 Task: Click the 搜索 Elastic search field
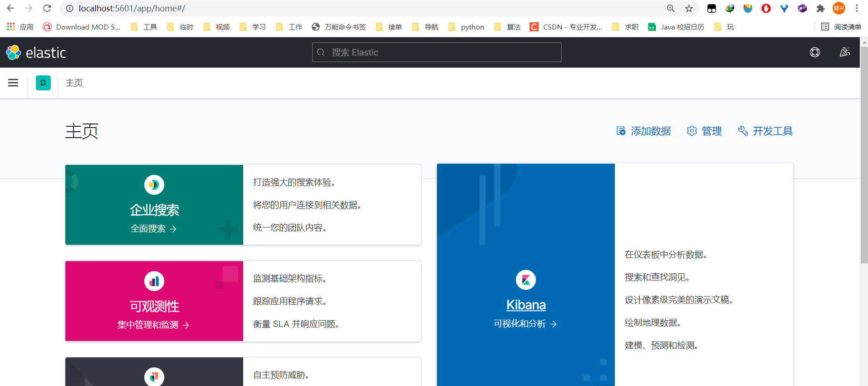pos(436,52)
